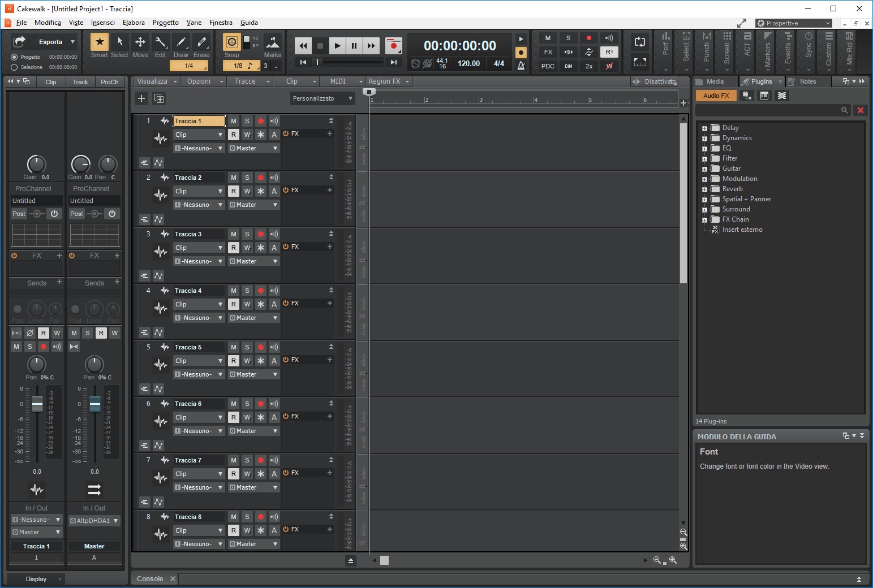Open the Clip edit filter dropdown on Traccia 1
The image size is (873, 588).
(199, 135)
